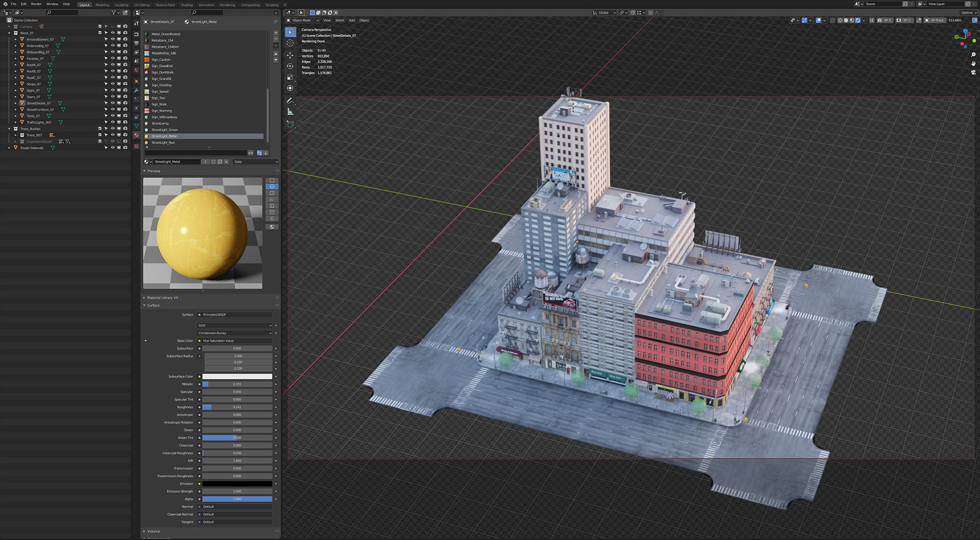Image resolution: width=980 pixels, height=540 pixels.
Task: Open the viewport Add menu
Action: tap(352, 20)
